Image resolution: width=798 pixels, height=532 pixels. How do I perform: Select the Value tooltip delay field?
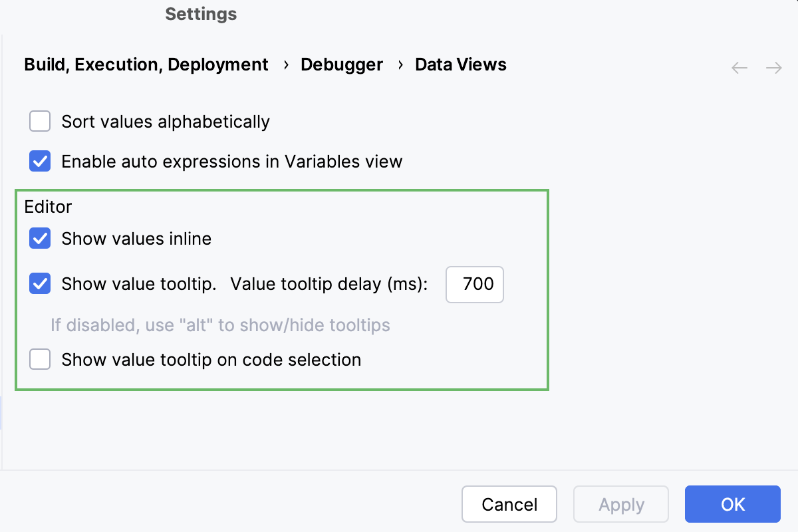pos(474,284)
